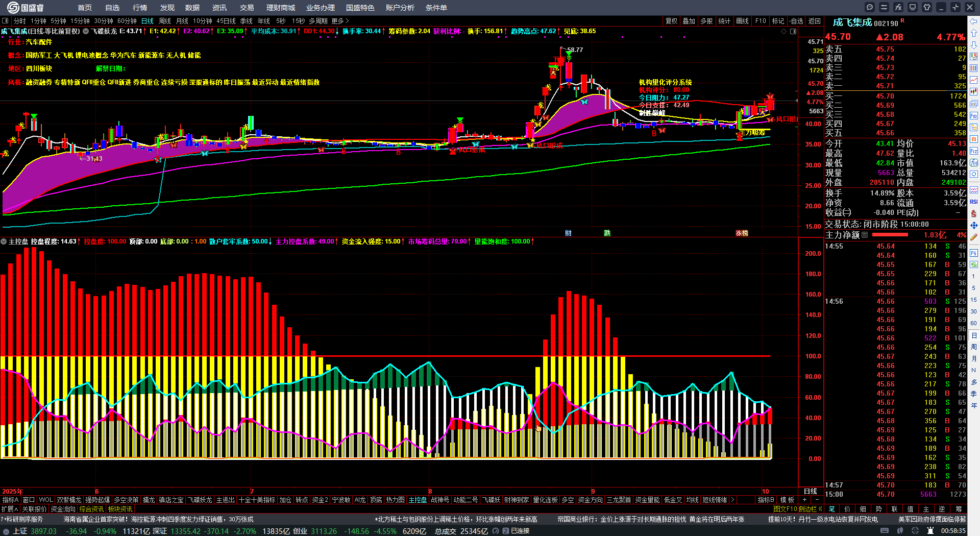Open the 画线 drawing tools dropdown
Screen dimensions: 980x536
click(742, 21)
